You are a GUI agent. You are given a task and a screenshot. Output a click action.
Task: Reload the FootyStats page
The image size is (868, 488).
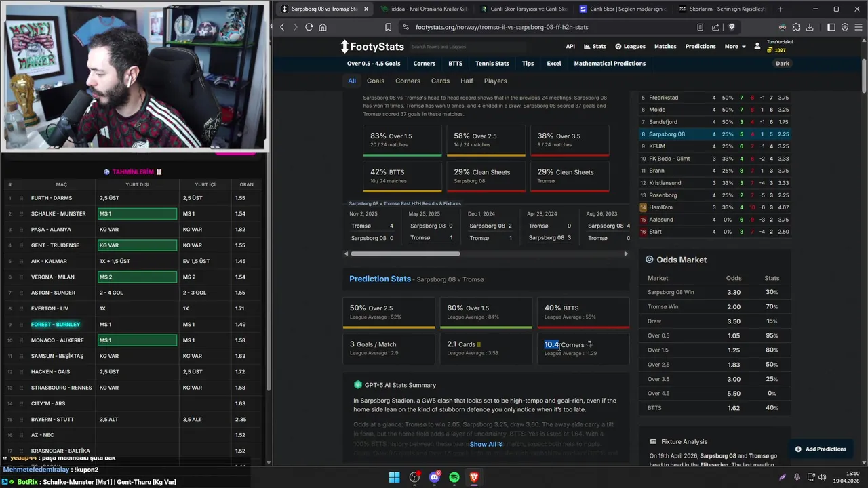pyautogui.click(x=309, y=27)
